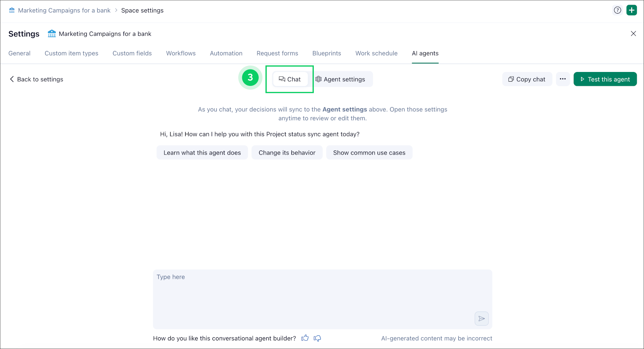
Task: Choose Change its behavior suggestion
Action: [287, 152]
